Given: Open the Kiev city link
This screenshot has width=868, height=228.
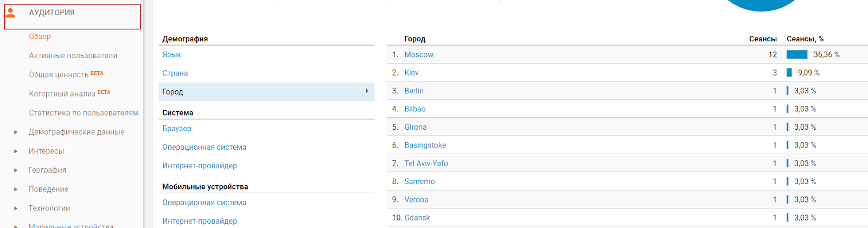Looking at the screenshot, I should [411, 73].
